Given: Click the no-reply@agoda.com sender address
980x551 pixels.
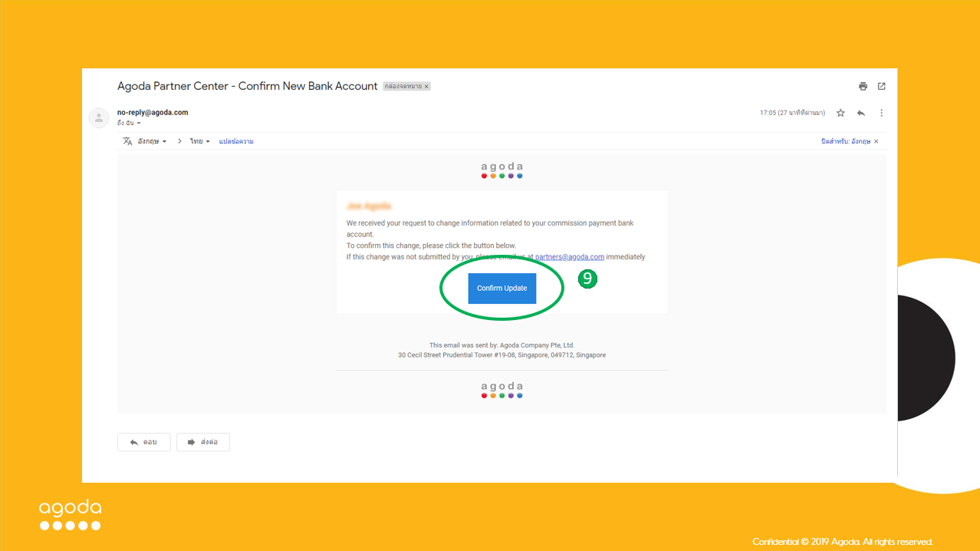Looking at the screenshot, I should tap(153, 112).
